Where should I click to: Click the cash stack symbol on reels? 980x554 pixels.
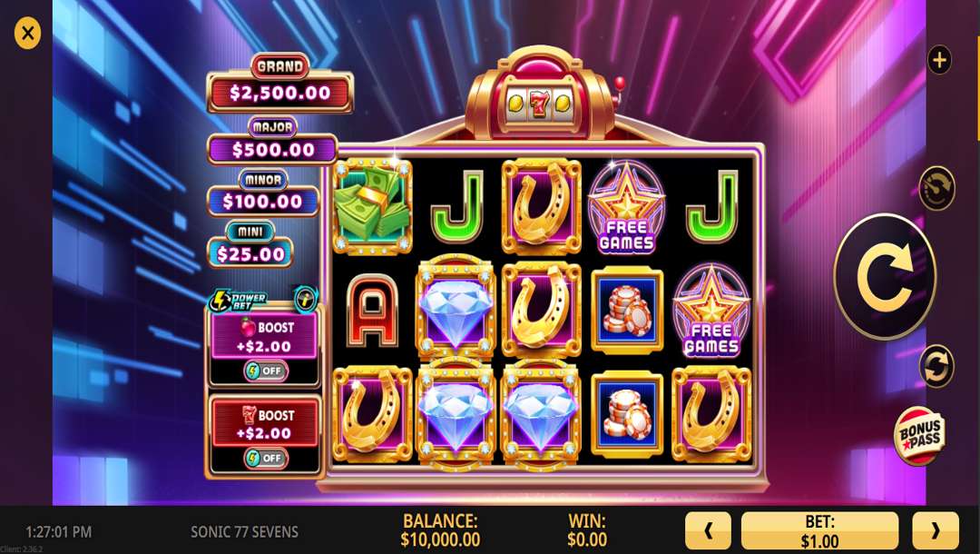click(x=372, y=206)
